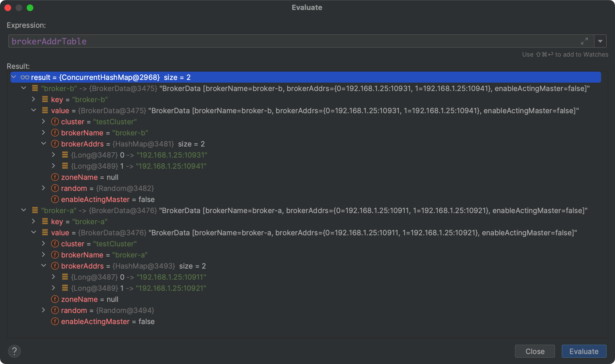Select the brokerName value "broker-a" text

(130, 255)
